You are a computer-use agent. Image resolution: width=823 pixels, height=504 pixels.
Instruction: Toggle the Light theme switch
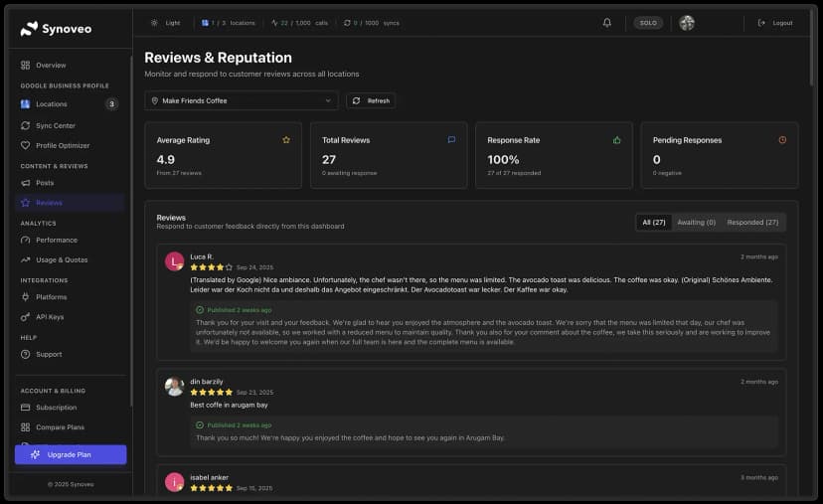coord(166,23)
